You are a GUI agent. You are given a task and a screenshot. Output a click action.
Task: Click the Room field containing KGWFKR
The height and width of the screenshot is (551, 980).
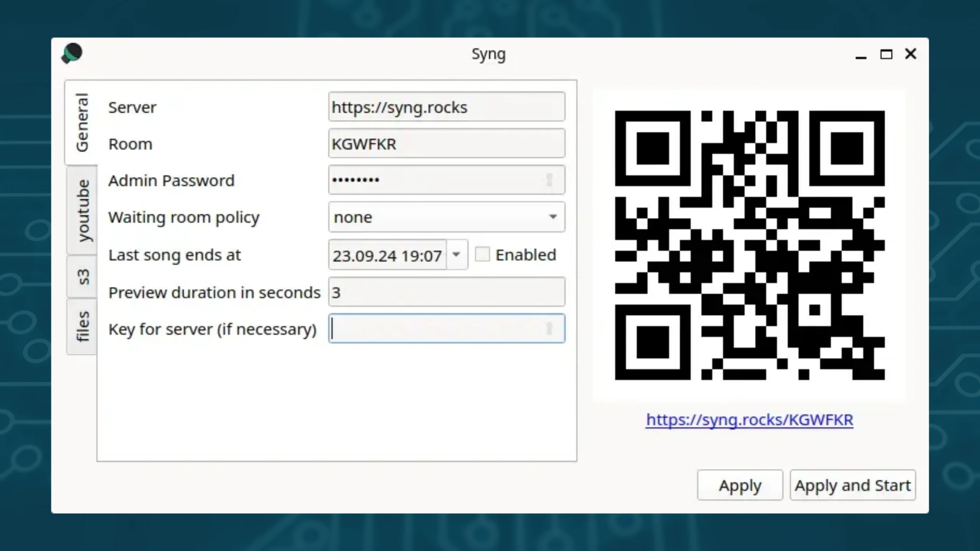(x=446, y=143)
